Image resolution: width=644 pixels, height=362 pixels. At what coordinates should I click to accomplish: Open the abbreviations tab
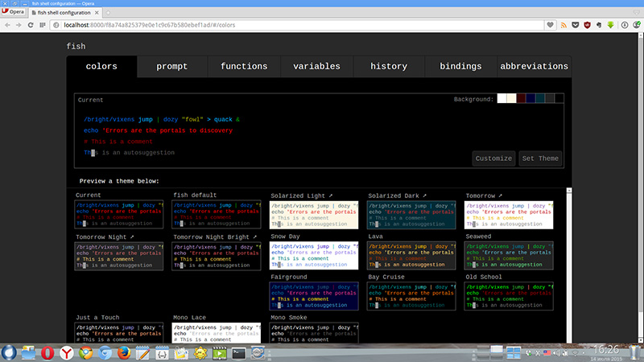pyautogui.click(x=534, y=67)
